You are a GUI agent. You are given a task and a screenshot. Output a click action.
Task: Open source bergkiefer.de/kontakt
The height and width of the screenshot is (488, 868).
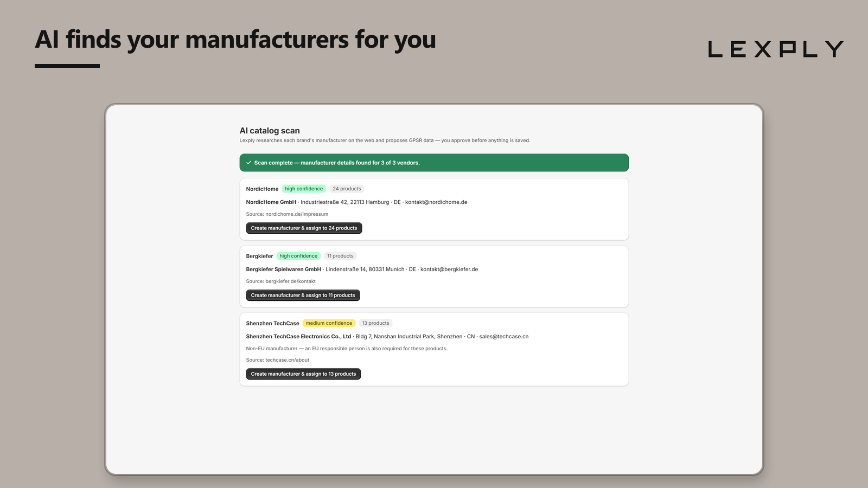(290, 281)
